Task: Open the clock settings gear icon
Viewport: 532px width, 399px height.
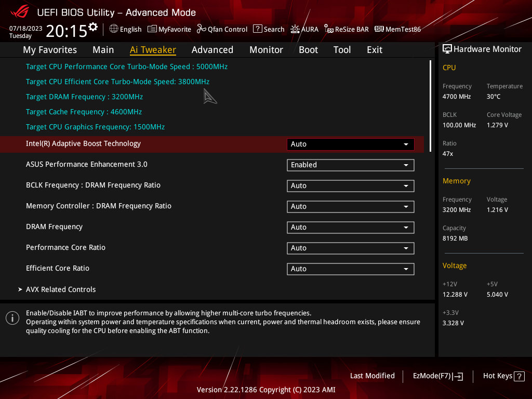Action: click(92, 27)
